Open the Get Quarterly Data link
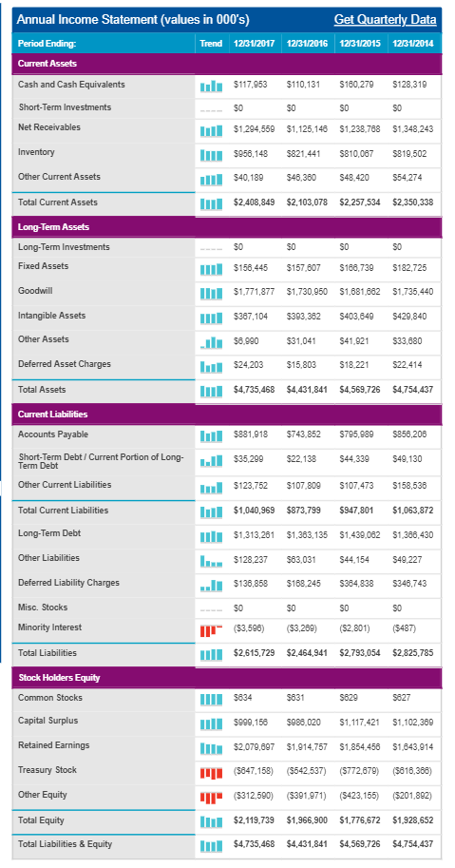This screenshot has width=455, height=868. point(385,20)
